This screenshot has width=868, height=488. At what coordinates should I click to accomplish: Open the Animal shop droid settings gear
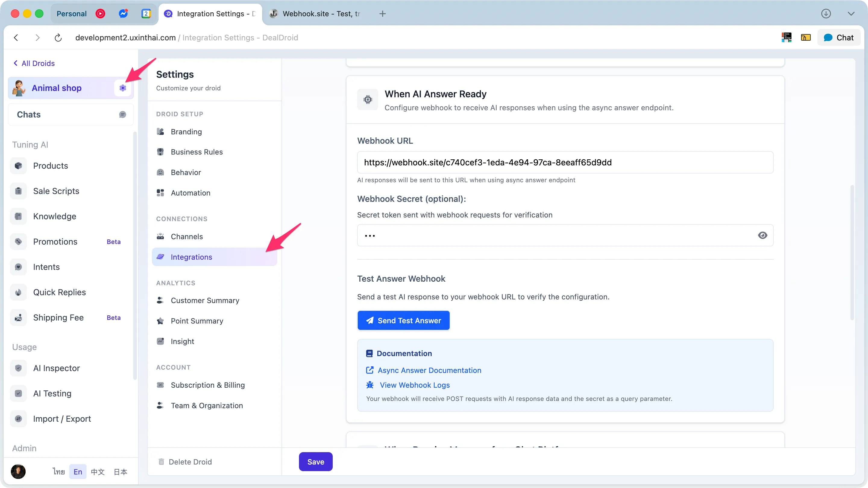(x=123, y=88)
